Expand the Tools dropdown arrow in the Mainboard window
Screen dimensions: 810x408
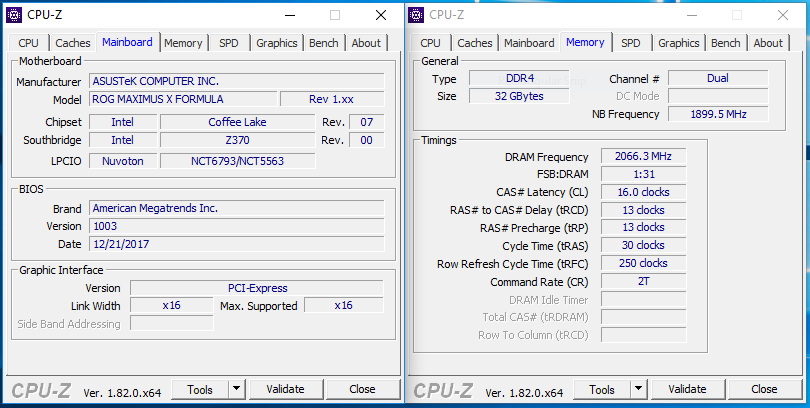(237, 389)
